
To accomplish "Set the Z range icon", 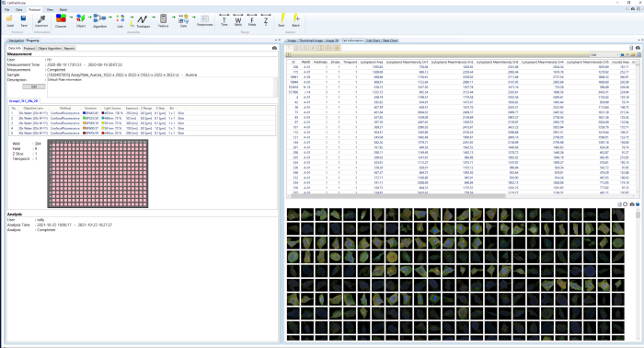I will coord(266,19).
